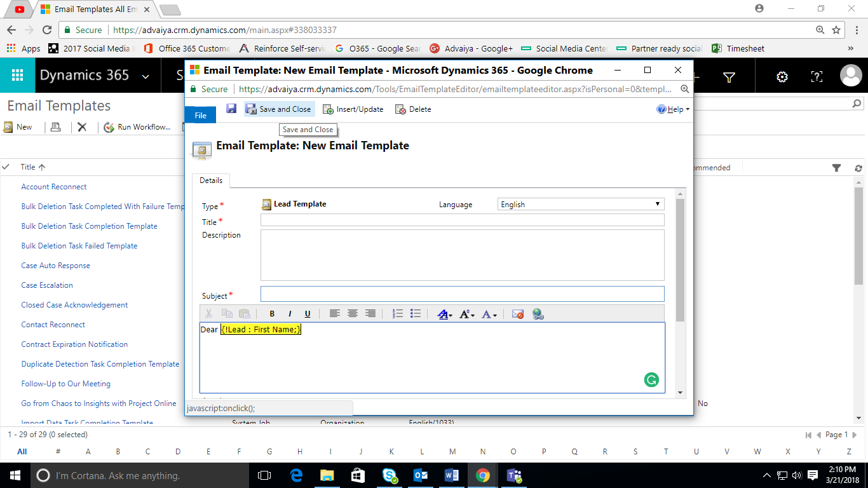Screen dimensions: 868x488
Task: Open the Help dropdown
Action: (x=673, y=109)
